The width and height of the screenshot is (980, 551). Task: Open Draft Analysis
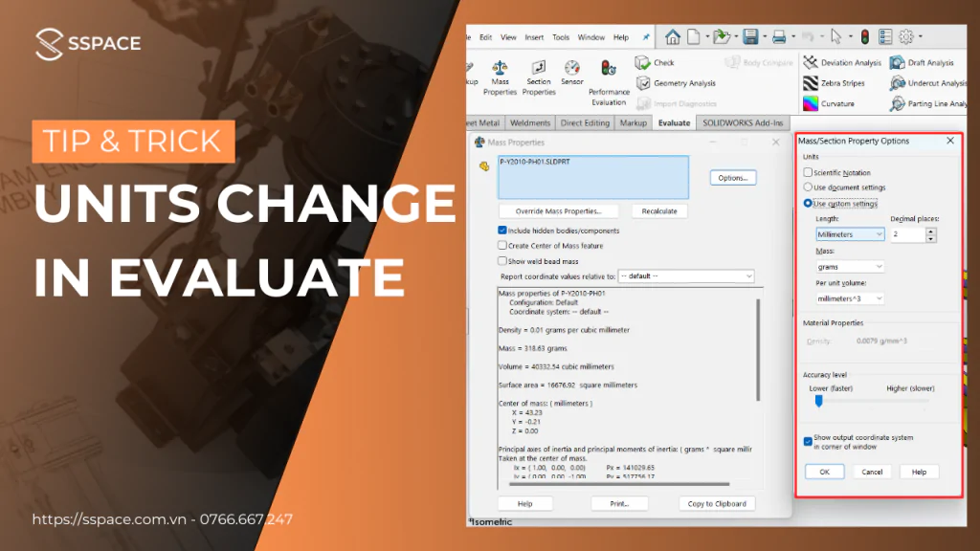pos(922,62)
